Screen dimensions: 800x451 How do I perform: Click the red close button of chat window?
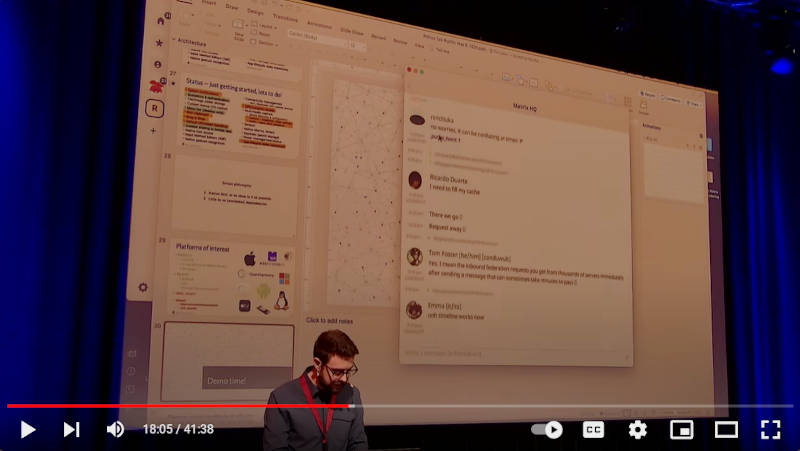409,69
